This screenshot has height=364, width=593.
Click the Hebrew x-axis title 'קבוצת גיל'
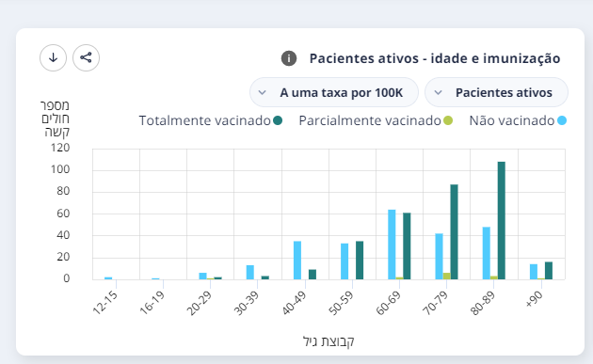329,341
